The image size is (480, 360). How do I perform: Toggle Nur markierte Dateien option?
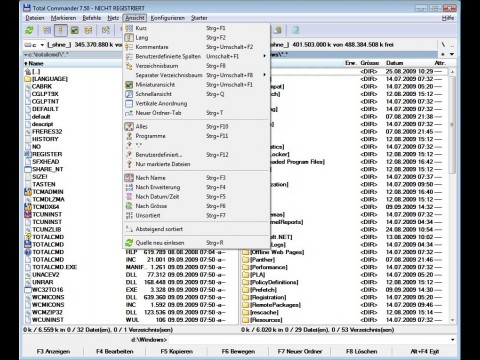click(196, 164)
